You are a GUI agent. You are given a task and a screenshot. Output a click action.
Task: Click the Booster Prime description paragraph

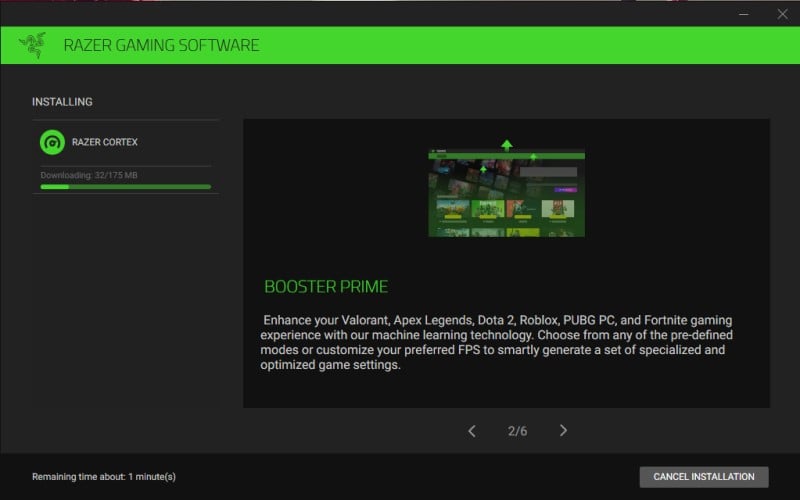pos(496,342)
